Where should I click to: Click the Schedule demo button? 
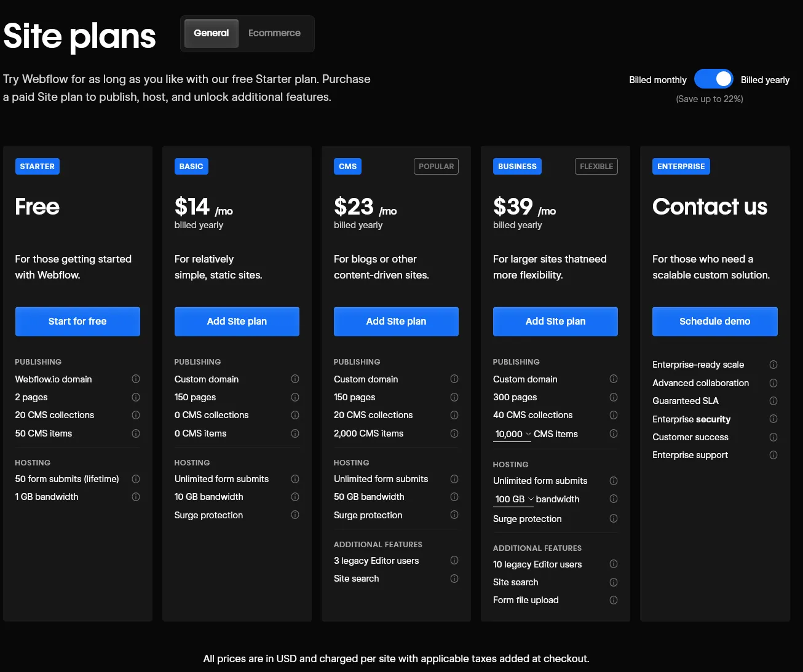click(x=715, y=322)
